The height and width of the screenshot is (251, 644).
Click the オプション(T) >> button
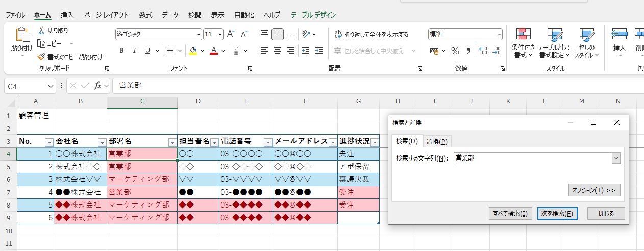click(594, 190)
